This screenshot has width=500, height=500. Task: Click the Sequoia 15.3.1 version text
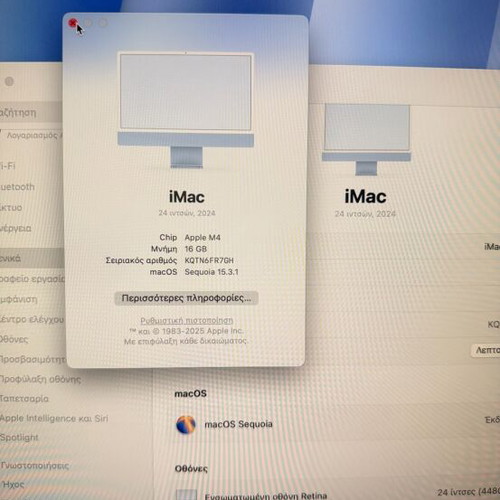click(x=211, y=272)
